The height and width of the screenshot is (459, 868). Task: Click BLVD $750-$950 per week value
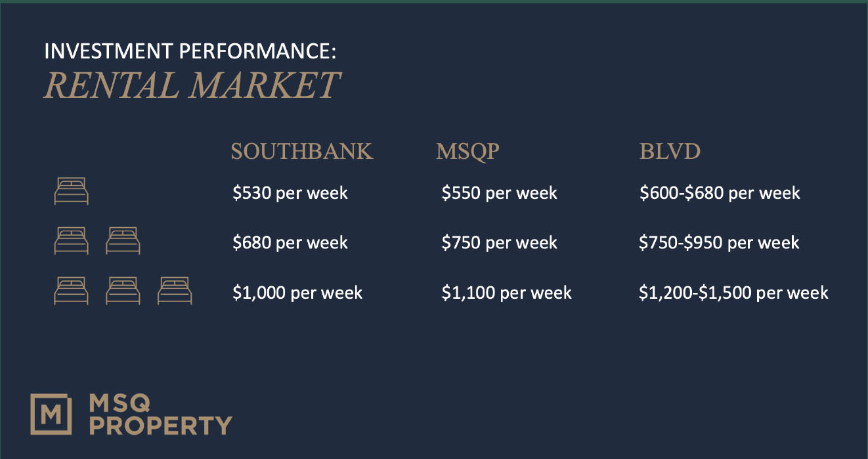[720, 242]
